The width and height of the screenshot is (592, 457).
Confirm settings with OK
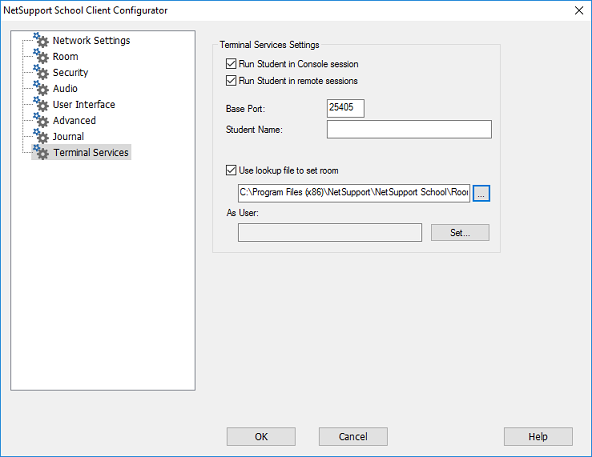pyautogui.click(x=261, y=437)
